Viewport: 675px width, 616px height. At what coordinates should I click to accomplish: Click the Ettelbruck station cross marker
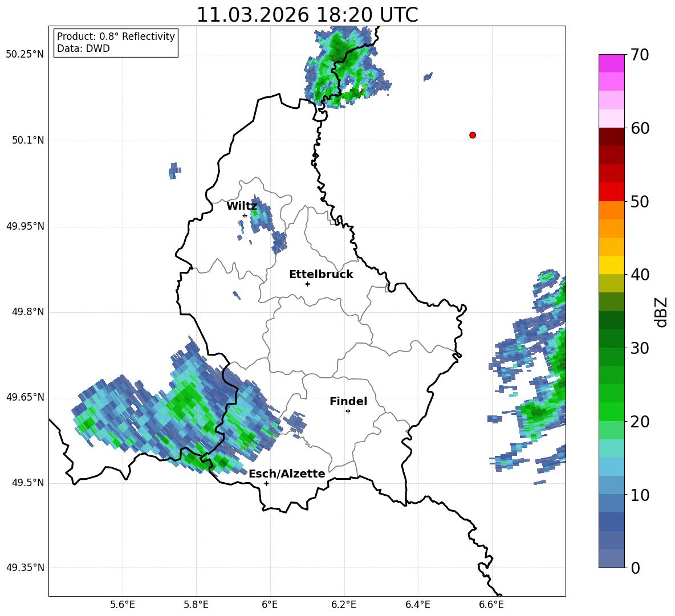pyautogui.click(x=307, y=284)
